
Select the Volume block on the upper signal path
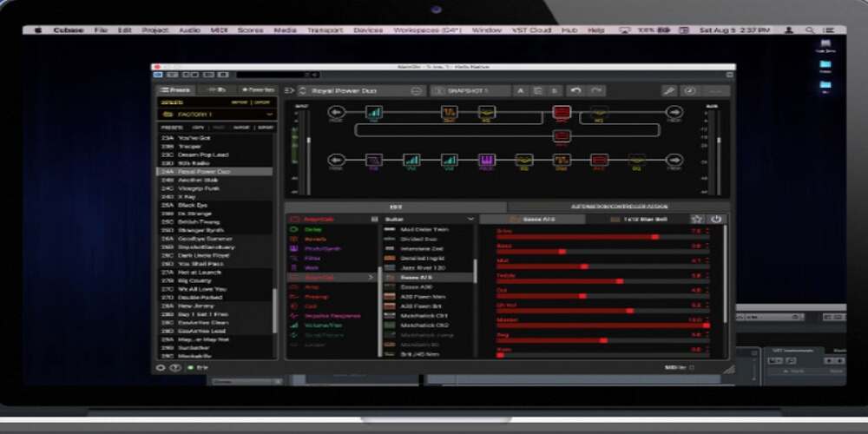click(373, 113)
